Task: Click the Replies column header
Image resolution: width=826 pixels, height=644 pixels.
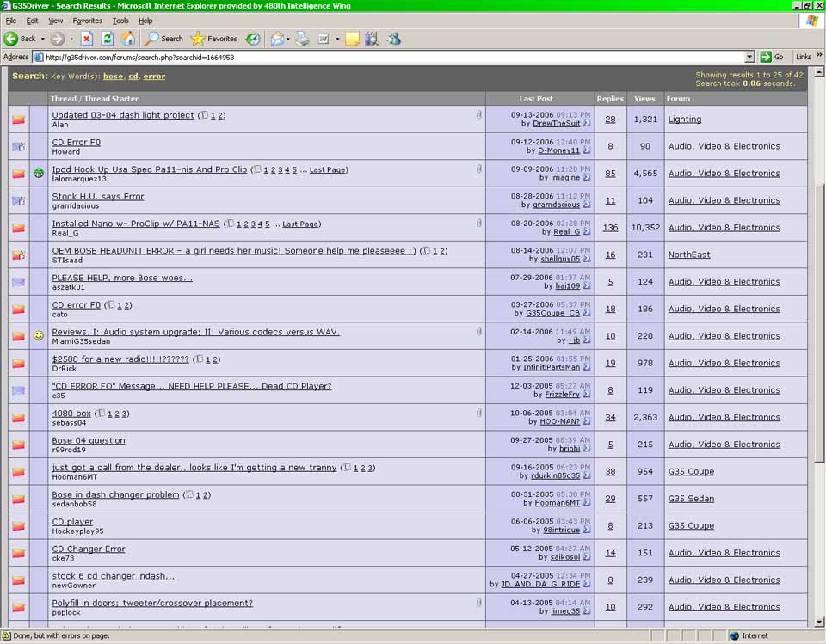Action: click(x=609, y=99)
